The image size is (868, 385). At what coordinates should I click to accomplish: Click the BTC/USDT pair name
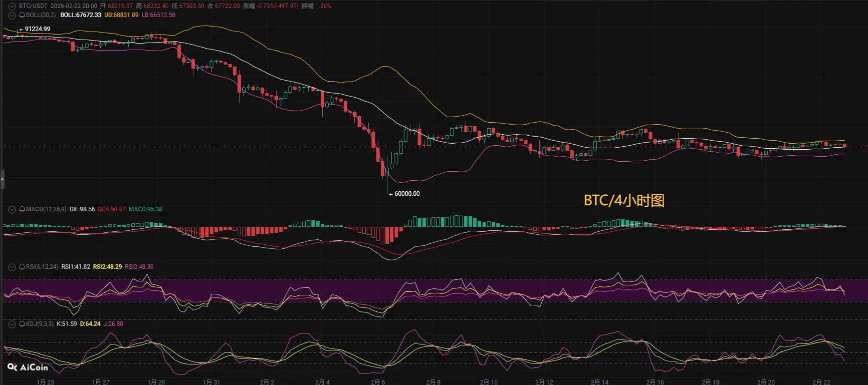tap(33, 6)
